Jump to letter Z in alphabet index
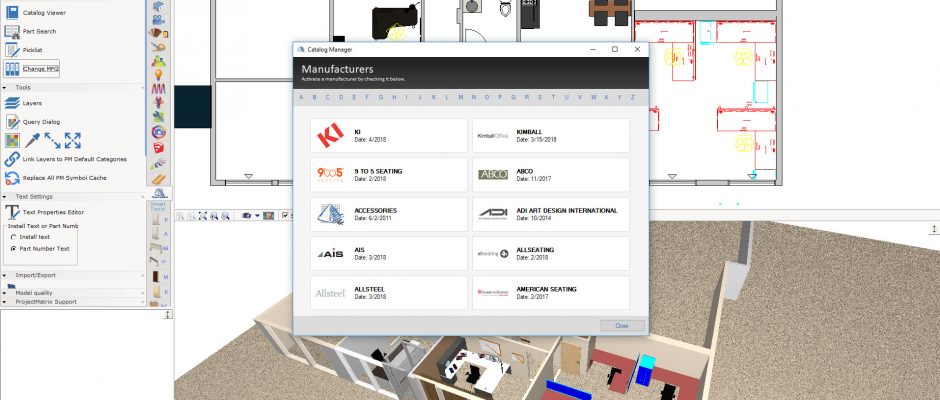This screenshot has height=400, width=940. (632, 97)
